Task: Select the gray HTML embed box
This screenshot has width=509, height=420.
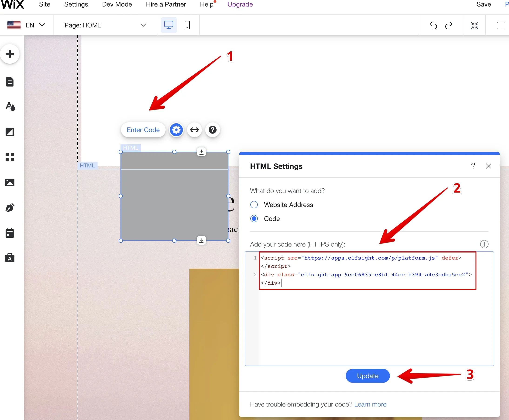Action: [x=174, y=196]
